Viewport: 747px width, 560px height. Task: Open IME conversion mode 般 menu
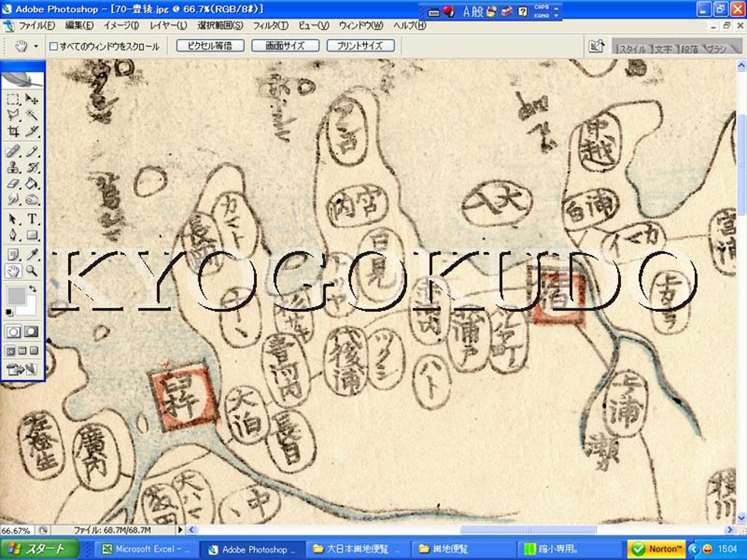[478, 12]
